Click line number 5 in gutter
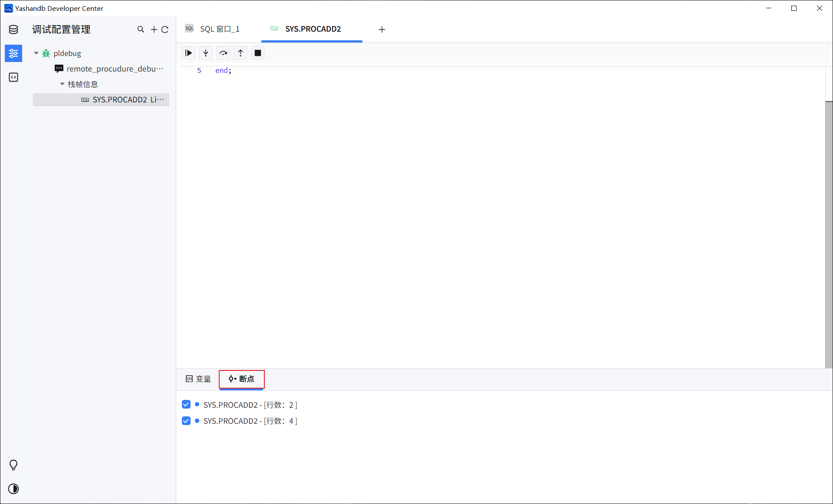 pyautogui.click(x=199, y=70)
